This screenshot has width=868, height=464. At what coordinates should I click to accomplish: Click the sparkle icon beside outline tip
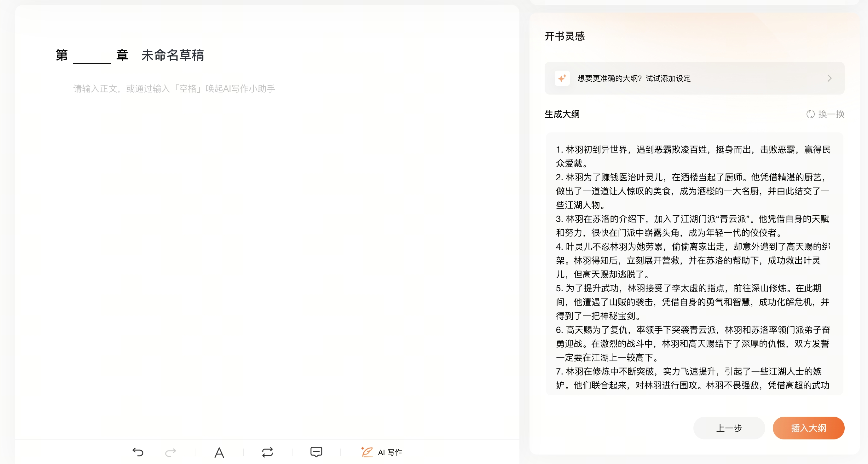pos(562,78)
